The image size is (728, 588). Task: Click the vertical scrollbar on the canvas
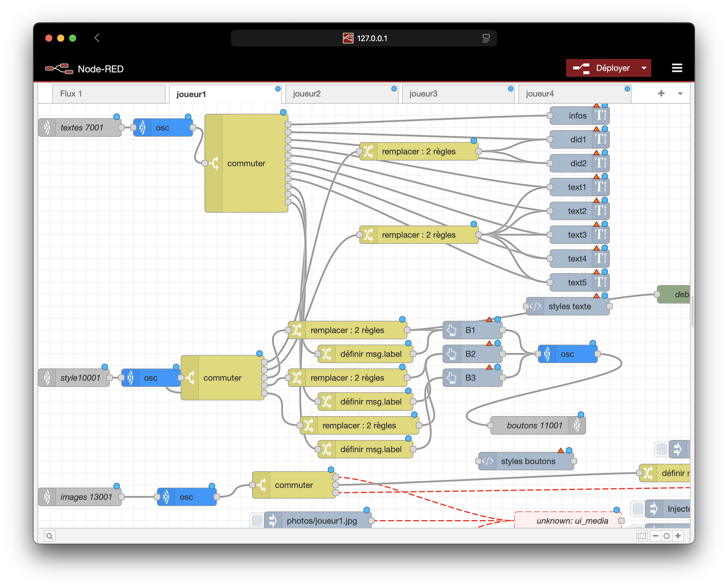click(692, 312)
